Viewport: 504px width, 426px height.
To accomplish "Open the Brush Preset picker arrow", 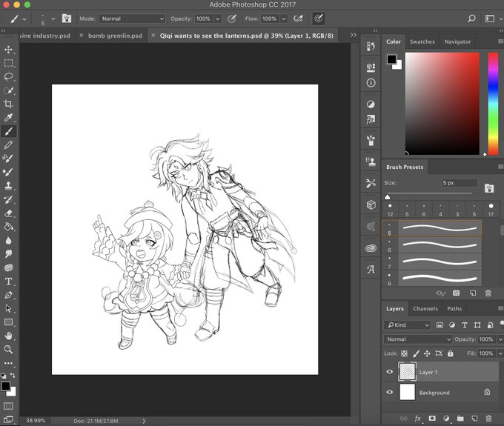I will click(x=53, y=19).
